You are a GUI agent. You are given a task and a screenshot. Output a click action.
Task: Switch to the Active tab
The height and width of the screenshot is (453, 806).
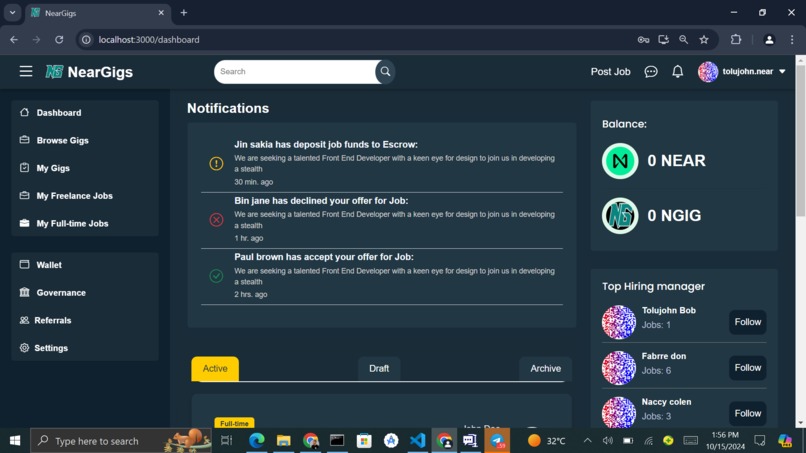[x=215, y=369]
